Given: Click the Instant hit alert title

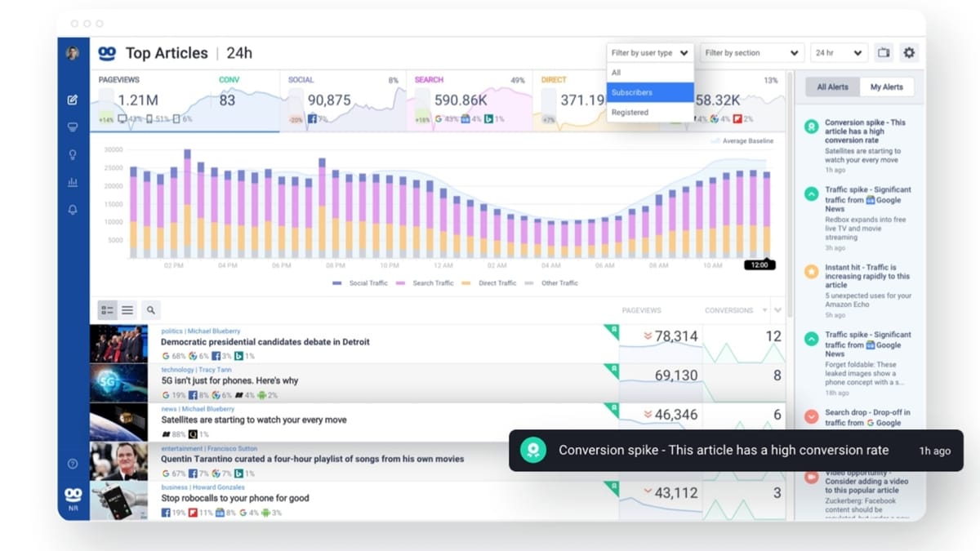Looking at the screenshot, I should click(867, 276).
